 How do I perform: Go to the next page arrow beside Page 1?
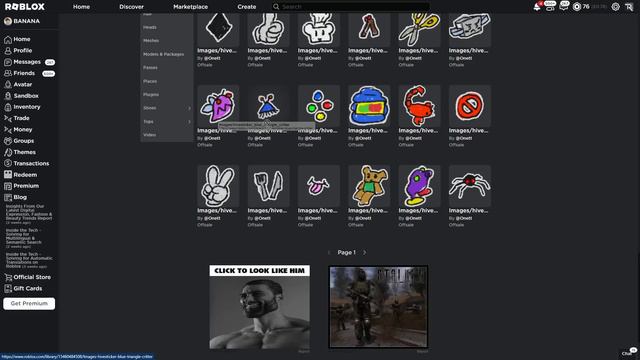tap(364, 253)
